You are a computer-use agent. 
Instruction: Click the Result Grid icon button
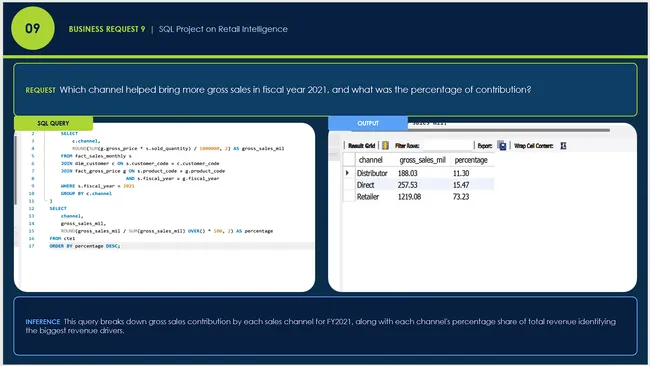click(x=385, y=145)
